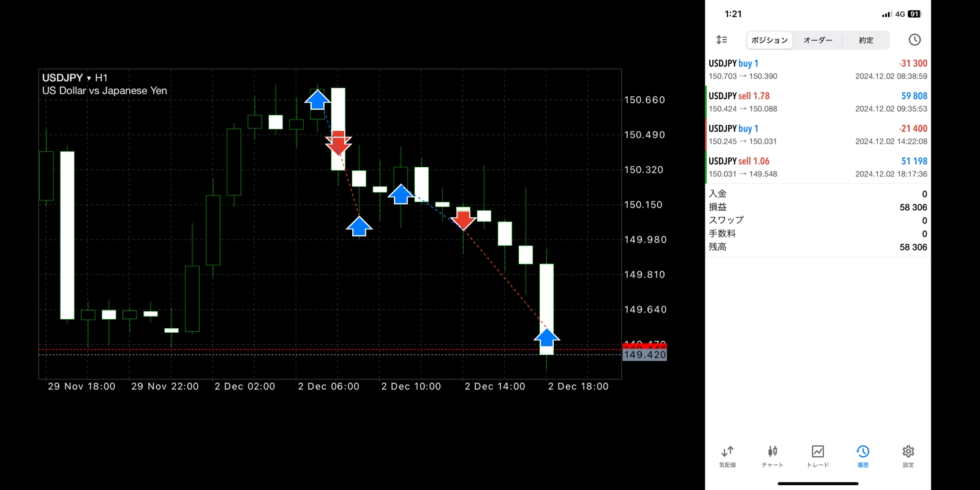Click the red sell arrow near 150.424
The height and width of the screenshot is (490, 980).
pos(338,143)
